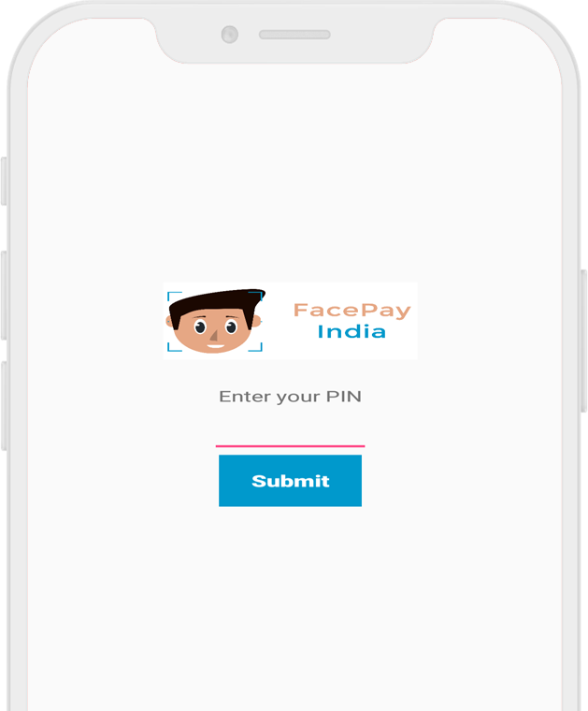Click the cartoon character's left eye
The image size is (588, 711).
coord(200,326)
